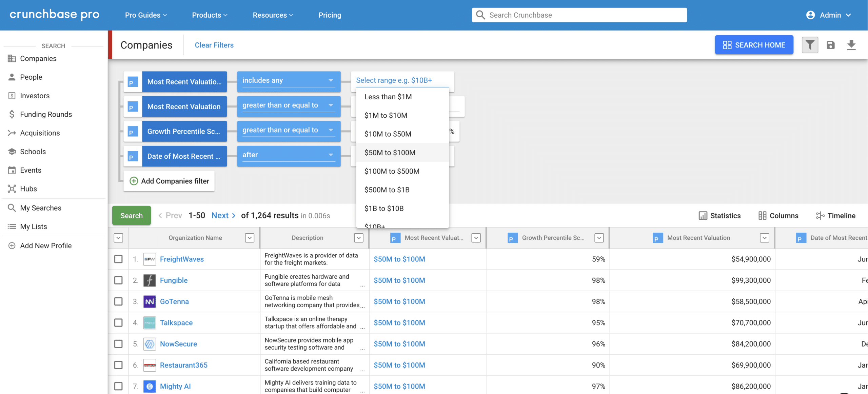This screenshot has height=394, width=868.
Task: Go to the Pricing page
Action: [330, 15]
